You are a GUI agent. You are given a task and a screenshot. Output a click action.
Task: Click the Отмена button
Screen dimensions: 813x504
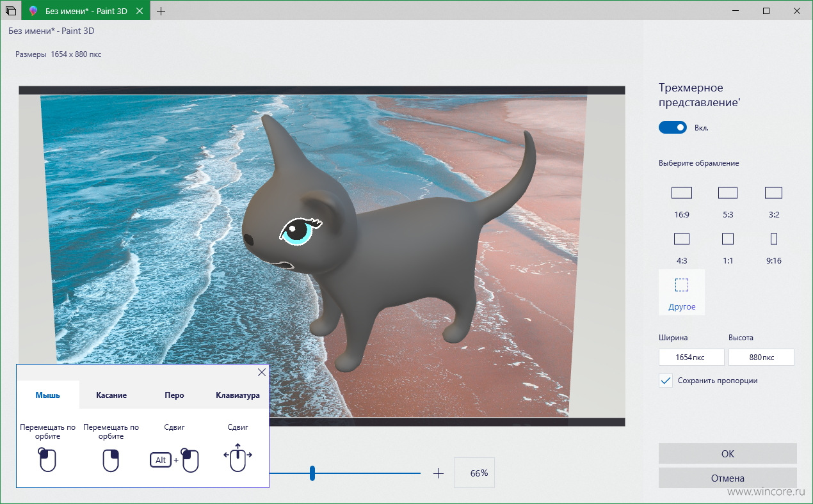[728, 478]
